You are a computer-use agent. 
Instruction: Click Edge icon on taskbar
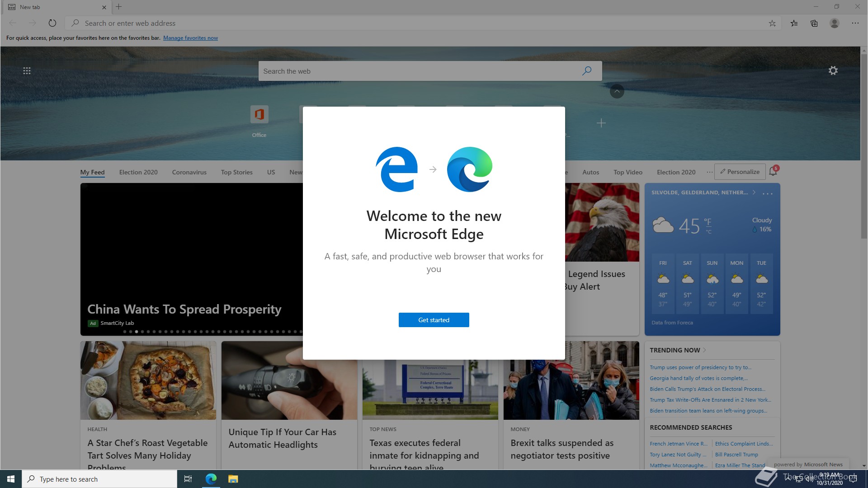tap(211, 479)
